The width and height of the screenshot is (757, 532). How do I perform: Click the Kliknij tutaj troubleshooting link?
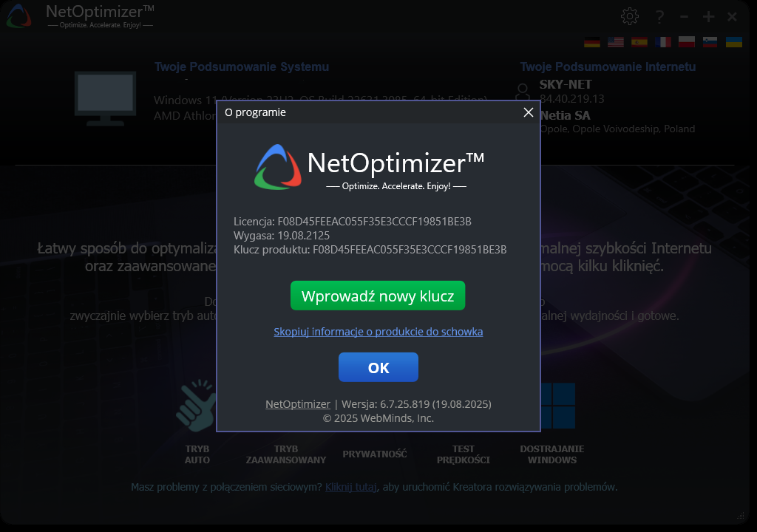click(351, 487)
